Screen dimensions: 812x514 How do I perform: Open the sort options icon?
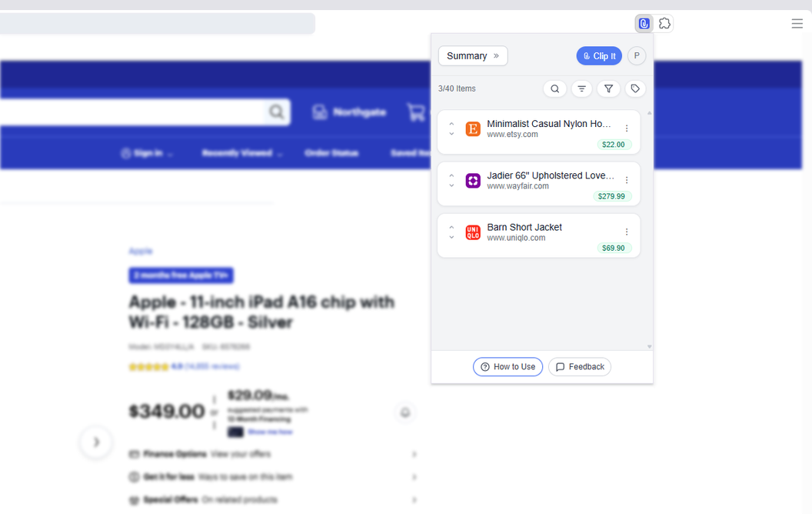click(581, 88)
